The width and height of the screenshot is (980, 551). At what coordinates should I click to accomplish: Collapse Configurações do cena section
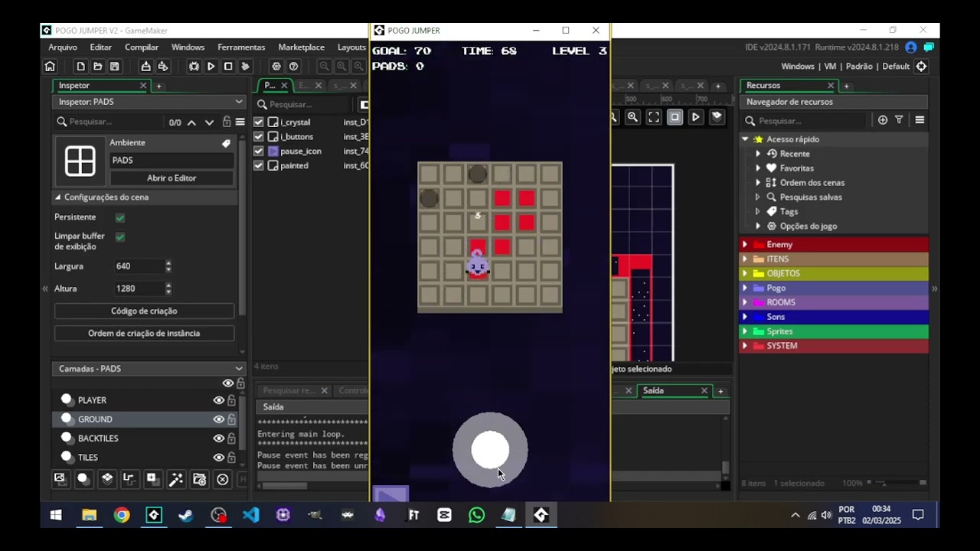click(x=58, y=197)
